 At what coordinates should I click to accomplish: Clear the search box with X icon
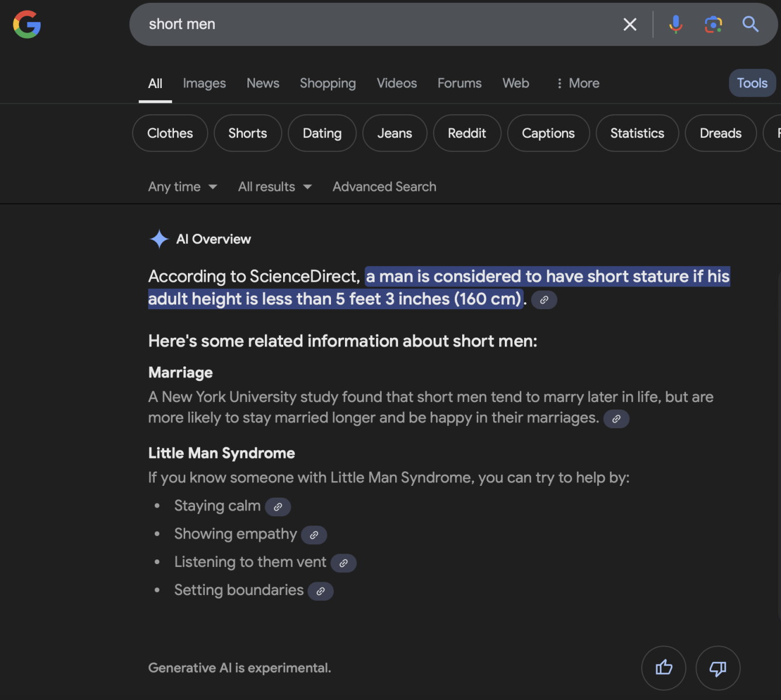[630, 24]
